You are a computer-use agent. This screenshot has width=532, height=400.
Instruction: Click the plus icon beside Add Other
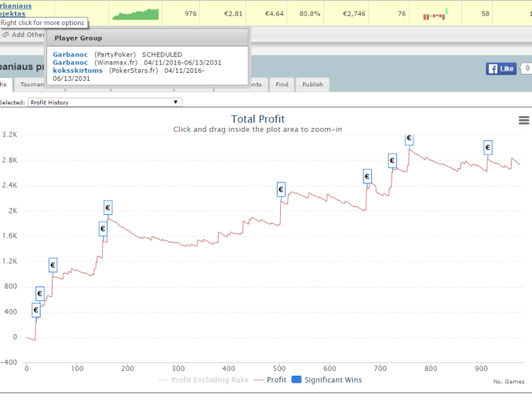click(5, 35)
